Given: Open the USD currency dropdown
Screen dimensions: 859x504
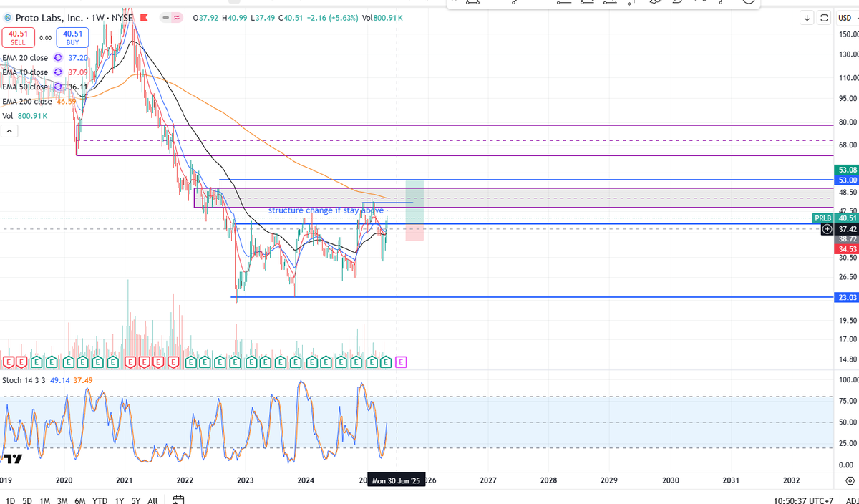Looking at the screenshot, I should [846, 17].
